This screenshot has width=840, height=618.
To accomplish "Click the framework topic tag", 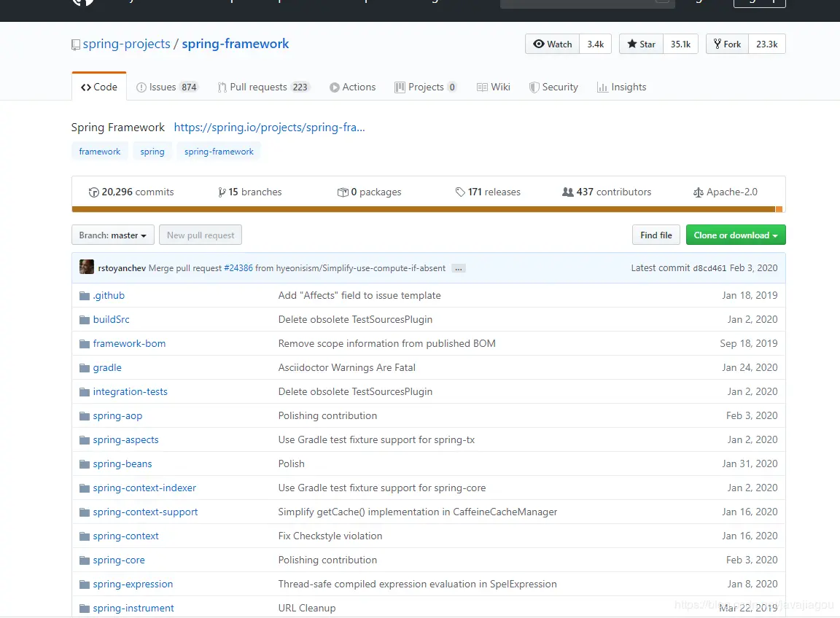I will [100, 152].
